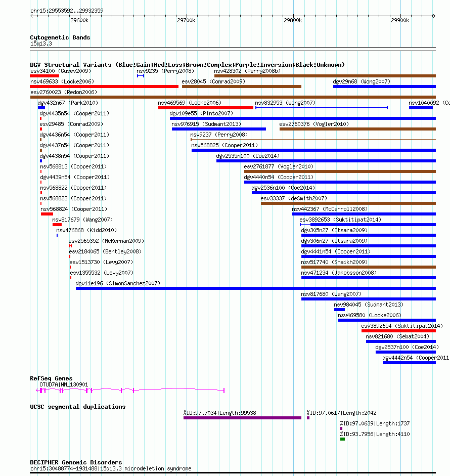Select segmental duplication %ID:97.0617|Length:2042

(308, 418)
